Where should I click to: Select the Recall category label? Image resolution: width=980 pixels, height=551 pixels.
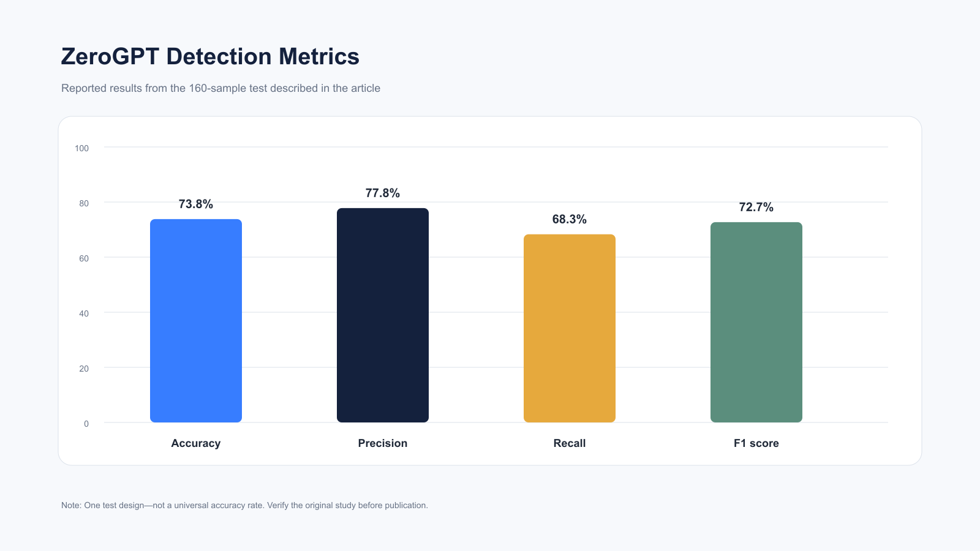570,443
